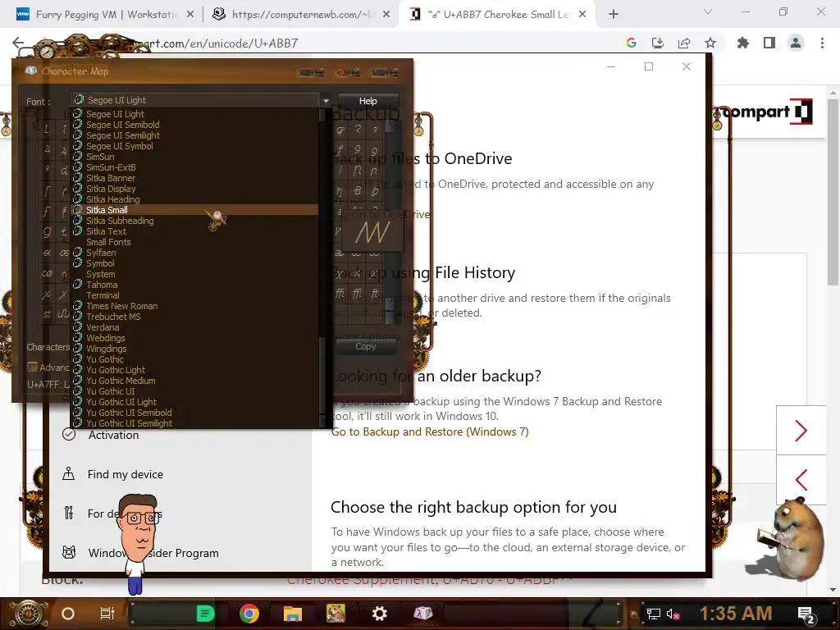The image size is (840, 630).
Task: Open Chrome extensions puzzle icon
Action: (x=743, y=43)
